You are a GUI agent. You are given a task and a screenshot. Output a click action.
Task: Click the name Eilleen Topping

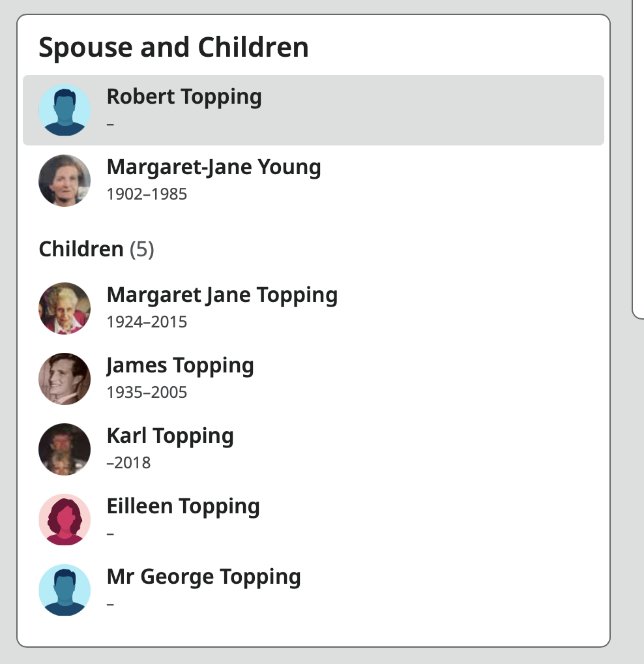coord(183,506)
